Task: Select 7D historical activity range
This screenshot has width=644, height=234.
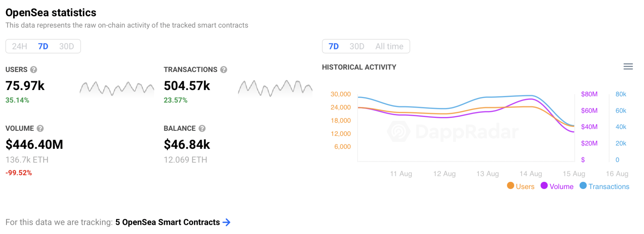Action: (x=334, y=47)
